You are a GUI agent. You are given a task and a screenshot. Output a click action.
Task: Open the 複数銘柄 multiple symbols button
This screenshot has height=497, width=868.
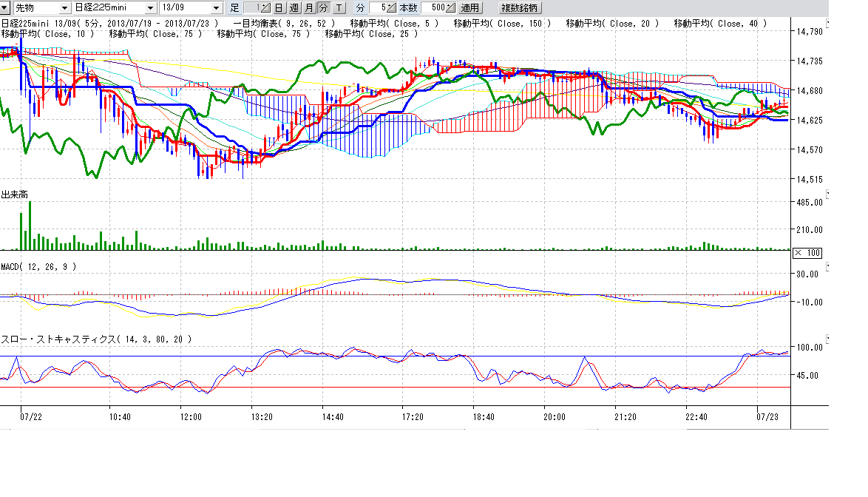coord(520,8)
